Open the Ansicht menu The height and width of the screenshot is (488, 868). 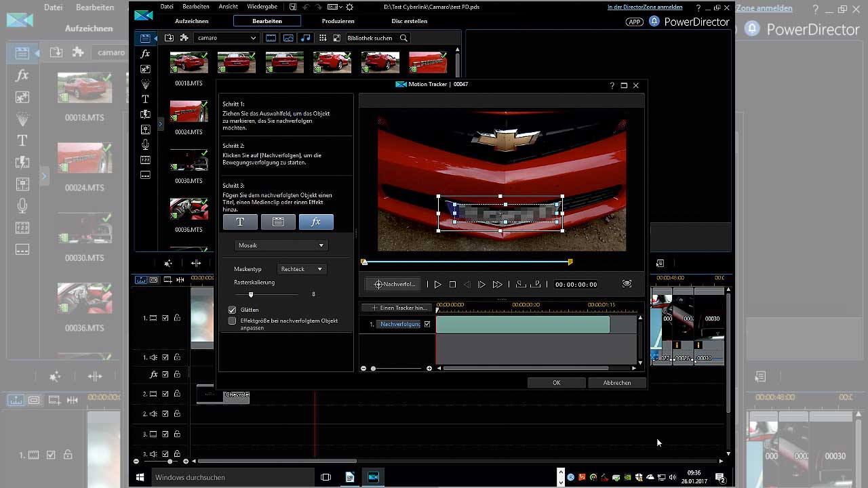228,7
